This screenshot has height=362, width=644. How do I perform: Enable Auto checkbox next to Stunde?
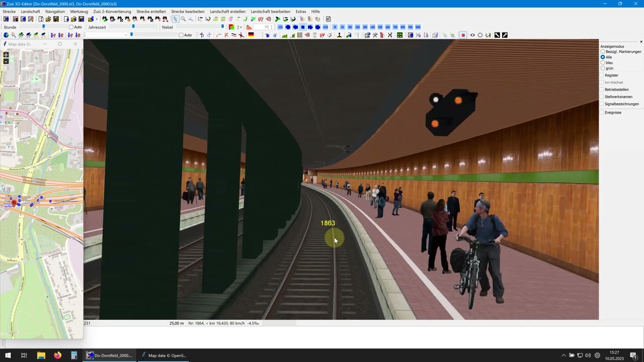click(71, 27)
